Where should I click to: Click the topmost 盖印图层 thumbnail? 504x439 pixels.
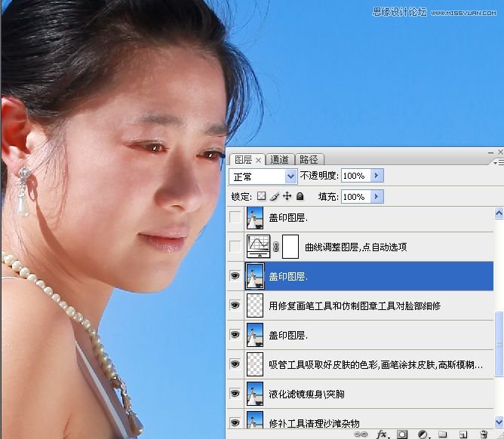point(255,217)
